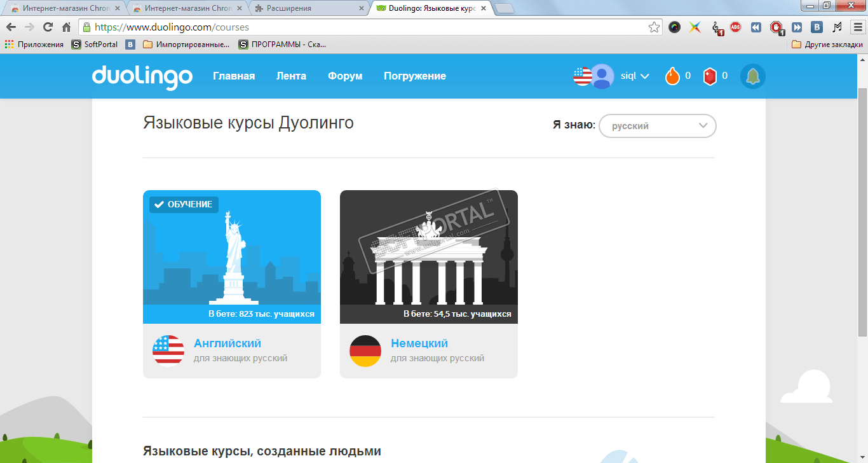Expand the Я знаю русский language dropdown
Viewport: 868px width, 463px height.
658,126
